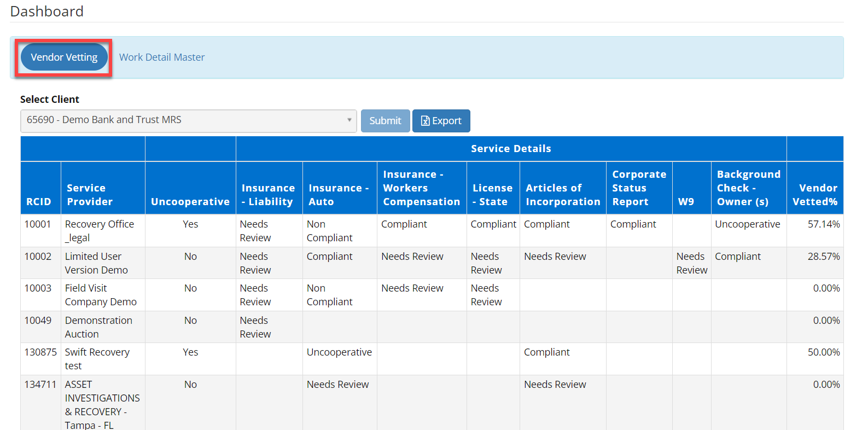Click Corporate Status Report column header
This screenshot has width=868, height=430.
tap(639, 188)
